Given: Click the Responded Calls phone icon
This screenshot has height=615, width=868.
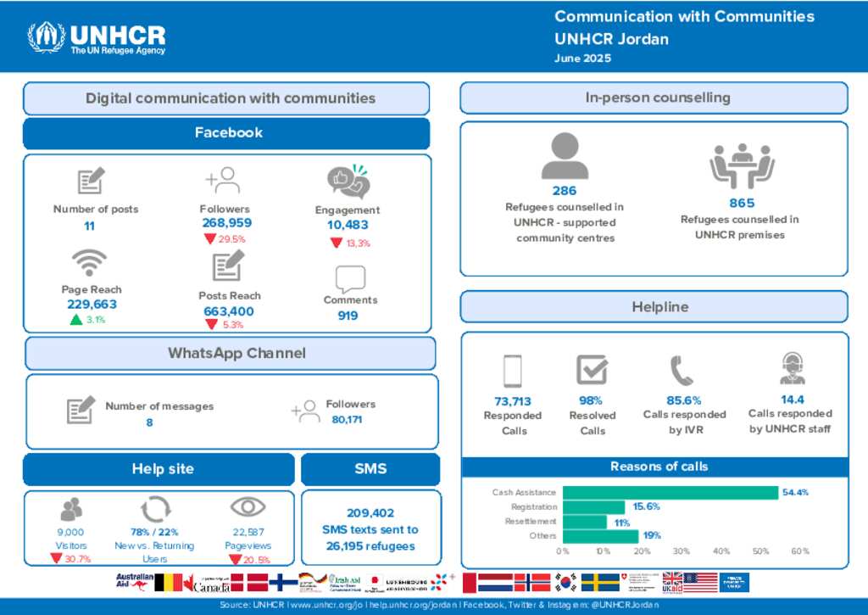Looking at the screenshot, I should [512, 371].
